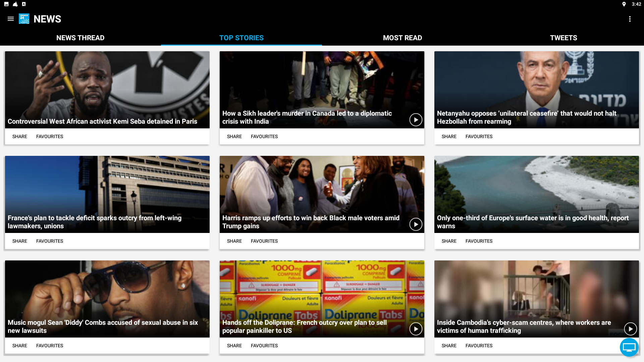Play the Harris voters video
The image size is (644, 362).
(x=416, y=224)
